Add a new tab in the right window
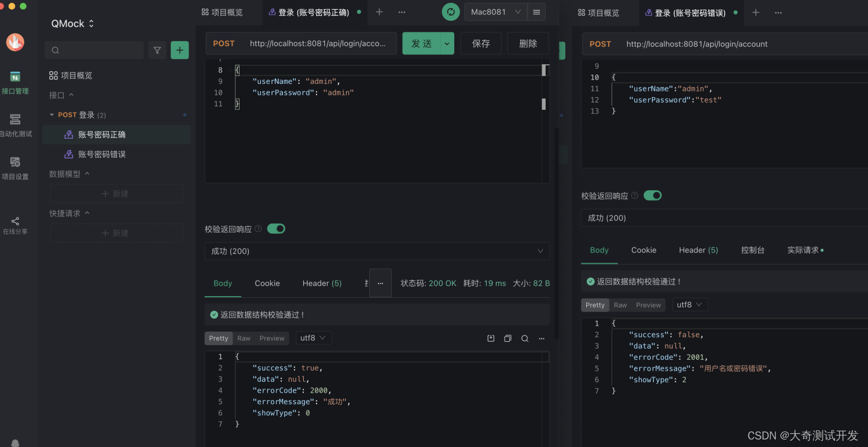Viewport: 868px width, 447px height. (755, 12)
